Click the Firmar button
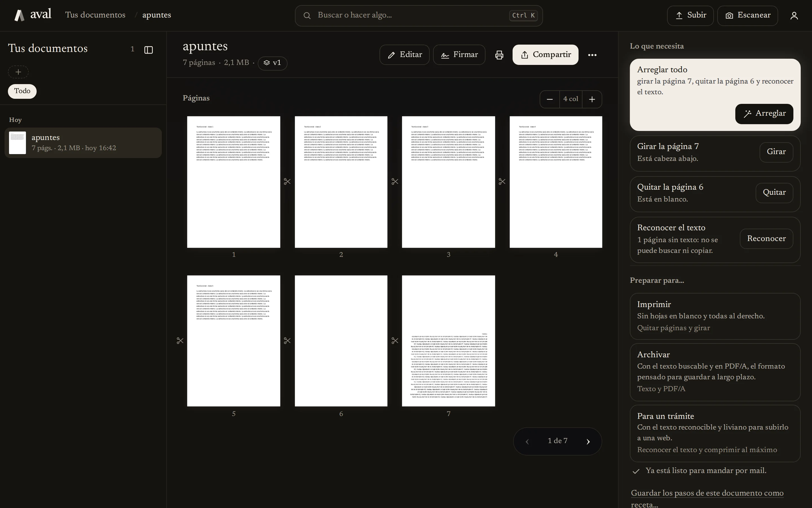This screenshot has width=812, height=508. pos(459,55)
